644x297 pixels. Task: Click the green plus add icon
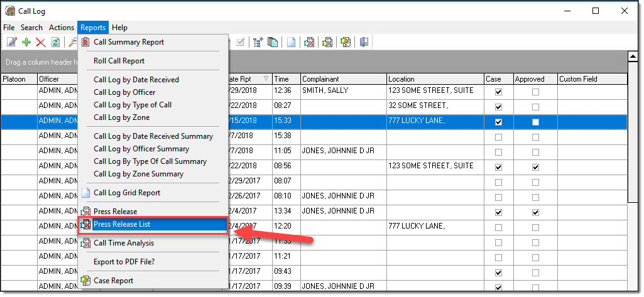point(26,42)
